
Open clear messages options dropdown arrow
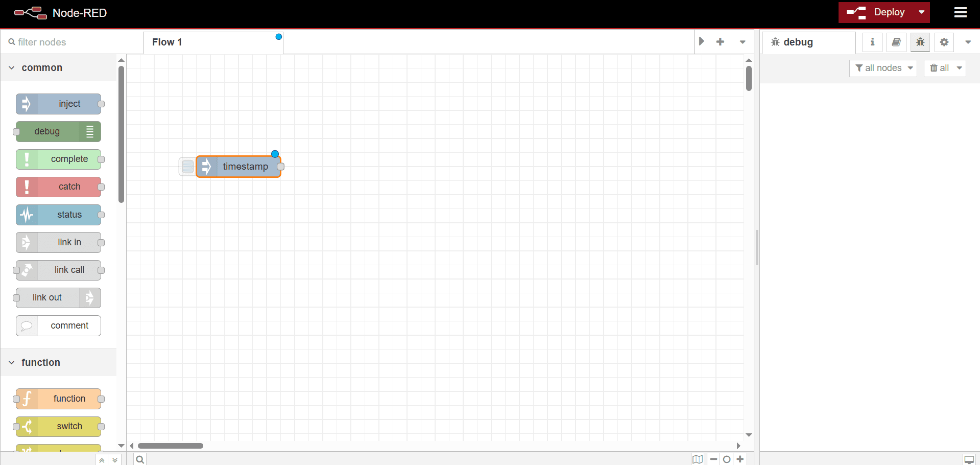(x=960, y=68)
